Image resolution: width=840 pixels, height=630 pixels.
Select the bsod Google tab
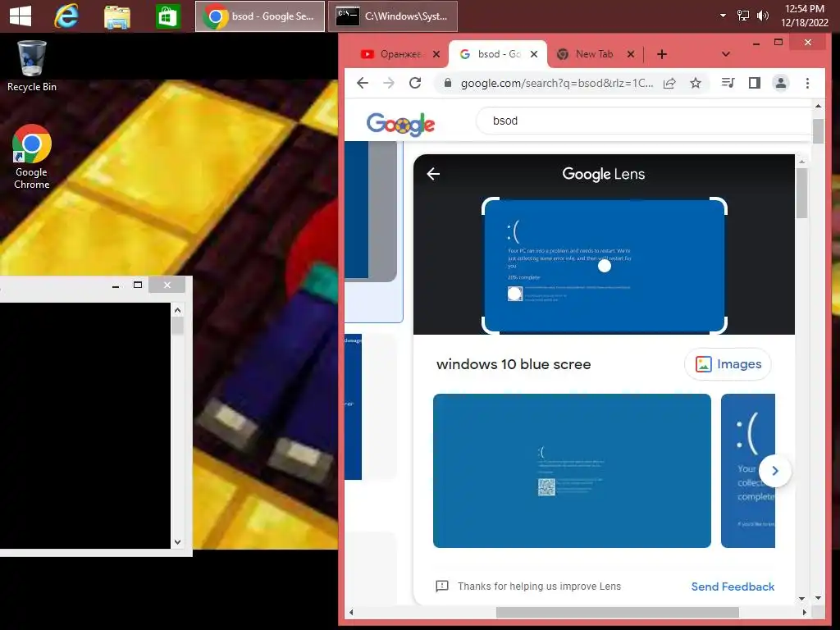(x=498, y=54)
